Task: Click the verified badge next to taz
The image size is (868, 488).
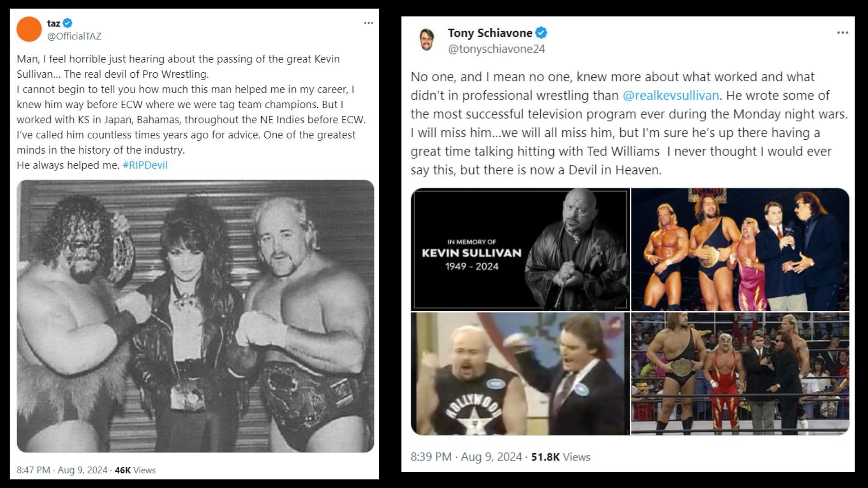Action: [68, 23]
